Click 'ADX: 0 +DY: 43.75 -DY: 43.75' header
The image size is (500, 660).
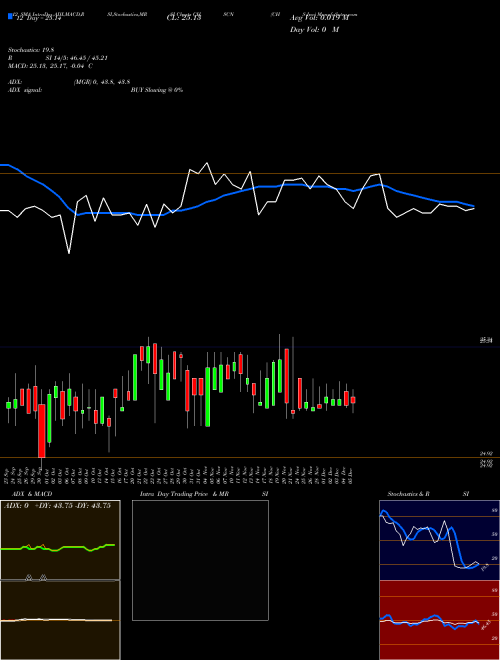[58, 506]
